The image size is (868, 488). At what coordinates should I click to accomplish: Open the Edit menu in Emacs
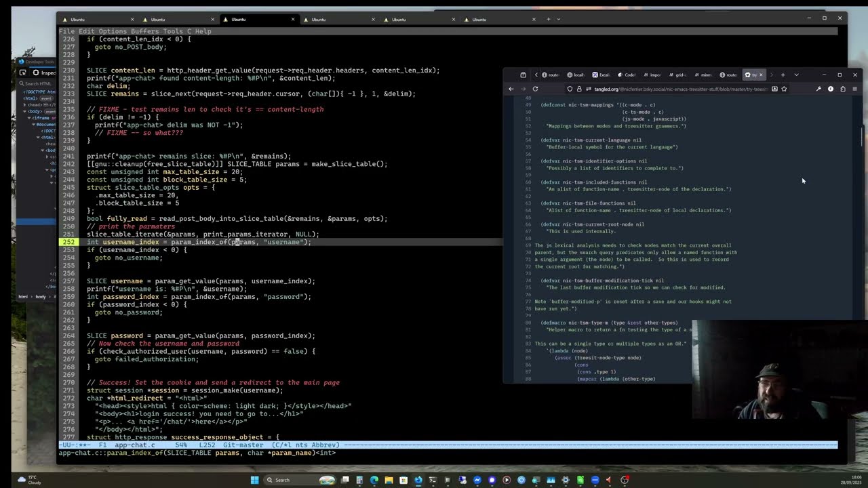coord(87,31)
